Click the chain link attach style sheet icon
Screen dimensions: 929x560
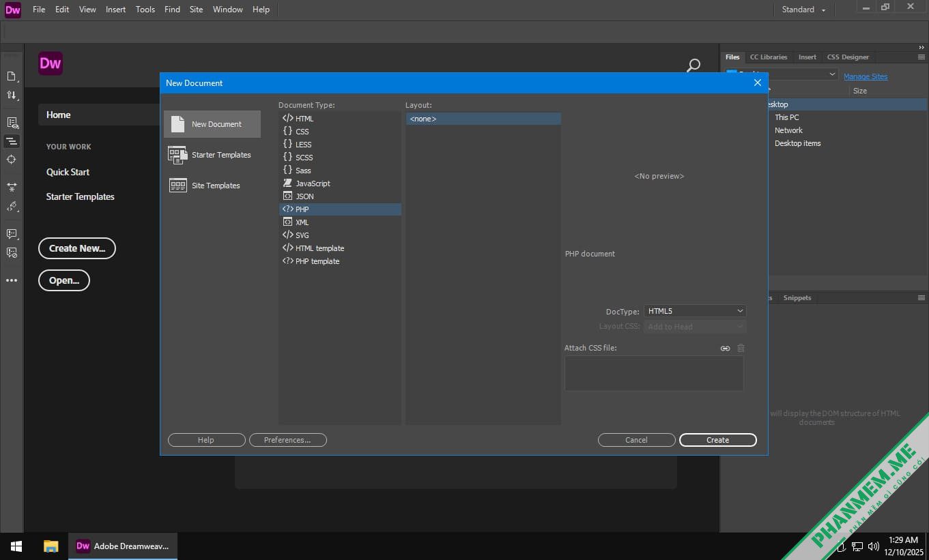click(725, 348)
